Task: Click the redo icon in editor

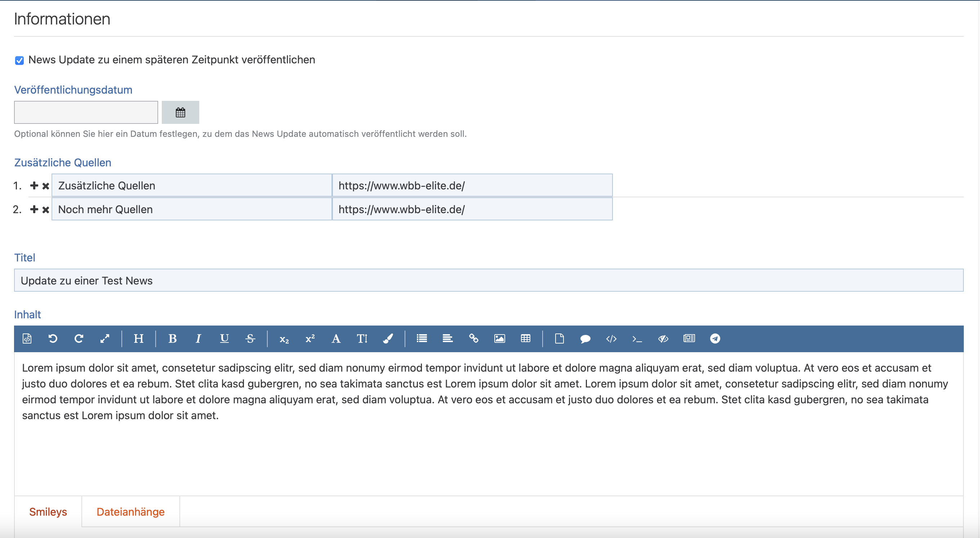Action: [79, 339]
